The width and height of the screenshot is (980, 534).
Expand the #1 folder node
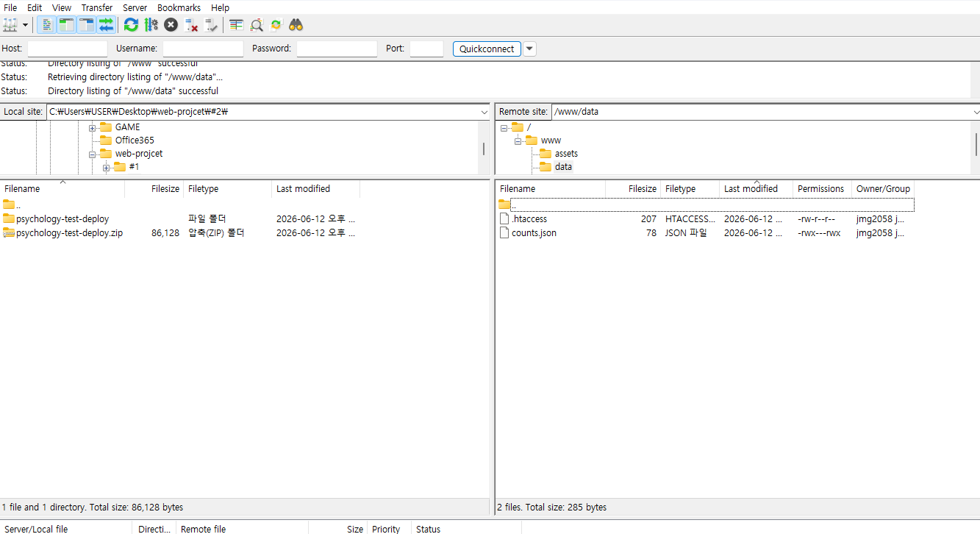click(107, 167)
